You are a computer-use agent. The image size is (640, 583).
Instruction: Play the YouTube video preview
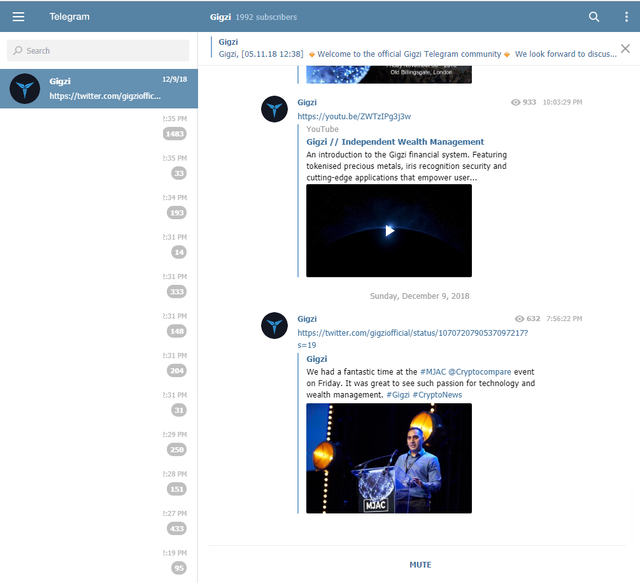(x=389, y=231)
